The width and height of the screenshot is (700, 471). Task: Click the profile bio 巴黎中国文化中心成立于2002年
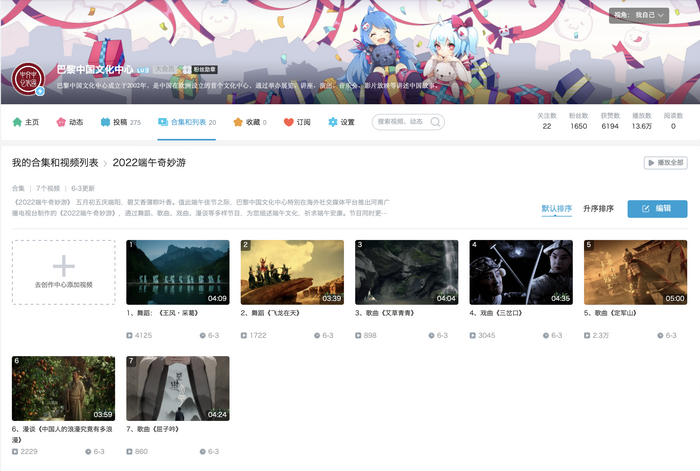[246, 85]
